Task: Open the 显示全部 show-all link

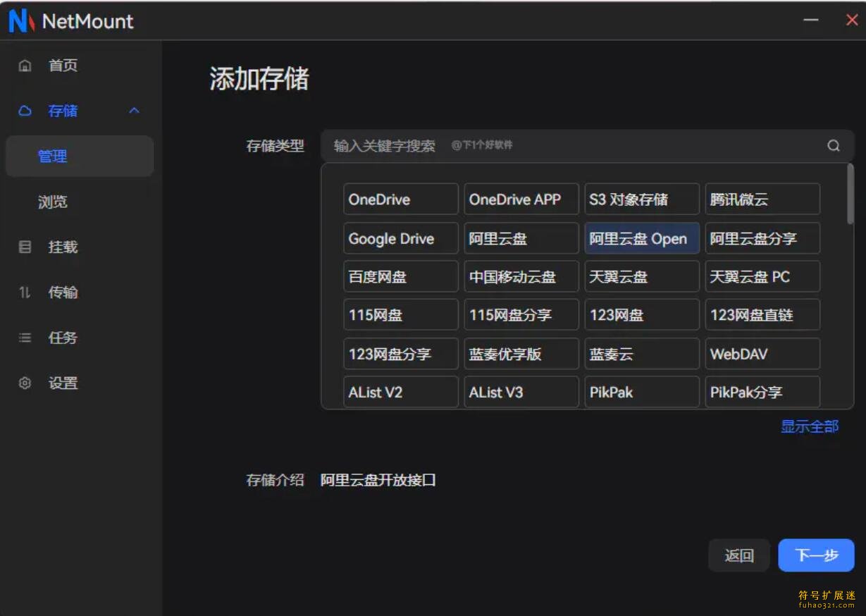Action: (x=810, y=426)
